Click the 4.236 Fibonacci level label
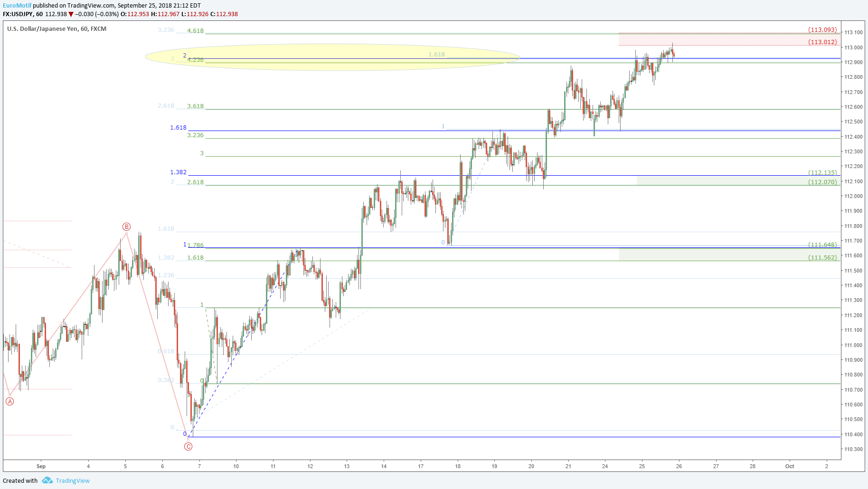This screenshot has height=489, width=868. [195, 60]
